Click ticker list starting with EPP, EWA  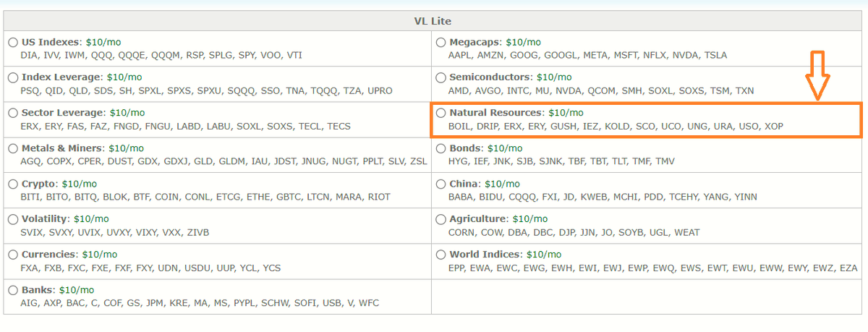[653, 268]
